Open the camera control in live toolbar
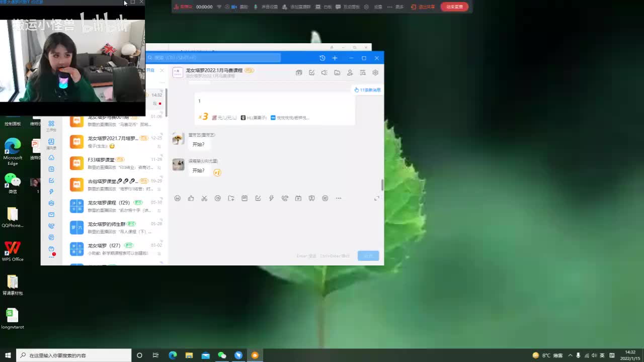The width and height of the screenshot is (644, 362). 240,7
